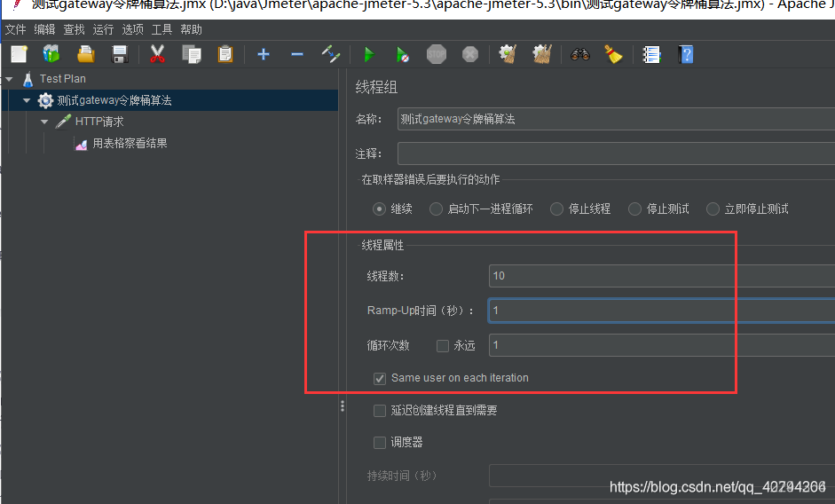Collapse the HTTP请求 tree node
The width and height of the screenshot is (835, 504).
(x=44, y=122)
